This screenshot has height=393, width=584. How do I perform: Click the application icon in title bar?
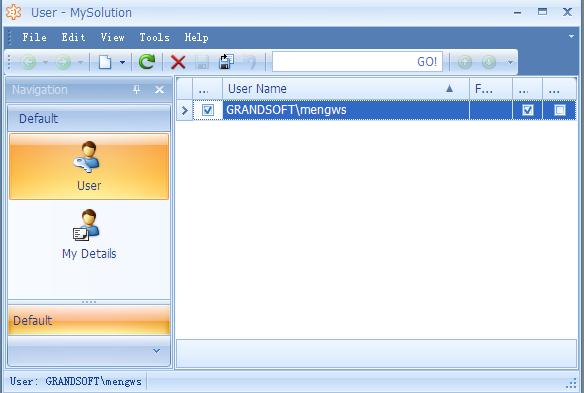tap(13, 12)
